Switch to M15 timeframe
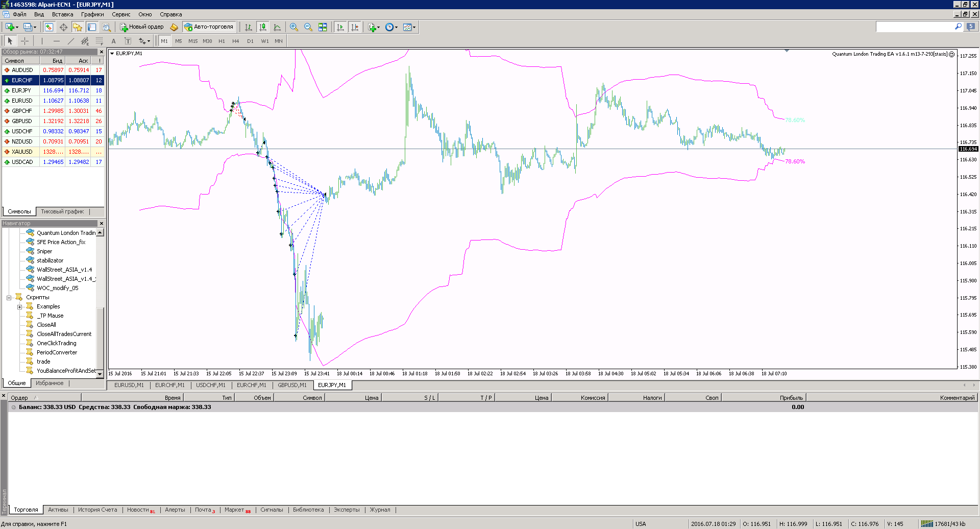980x529 pixels. [193, 41]
